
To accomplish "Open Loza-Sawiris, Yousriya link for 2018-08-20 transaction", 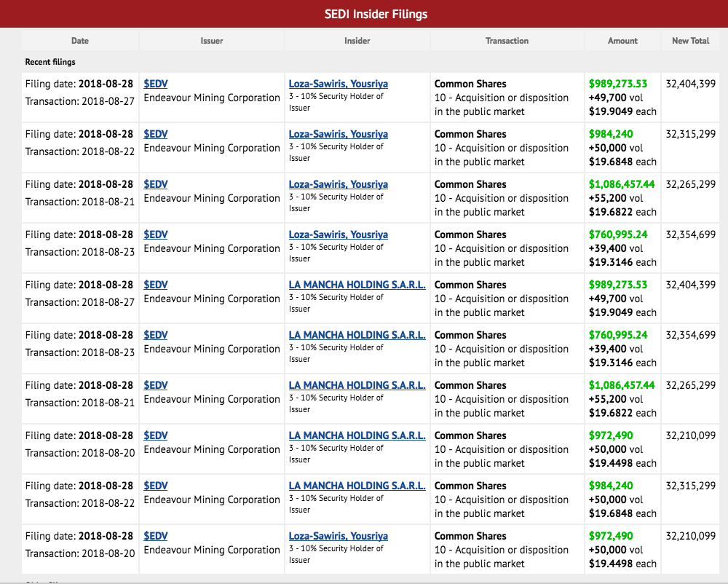I will point(339,536).
